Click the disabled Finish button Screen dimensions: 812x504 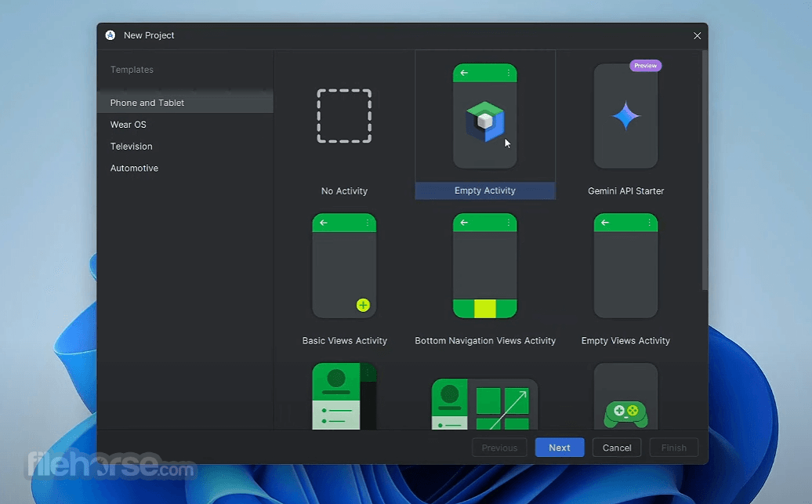click(674, 448)
